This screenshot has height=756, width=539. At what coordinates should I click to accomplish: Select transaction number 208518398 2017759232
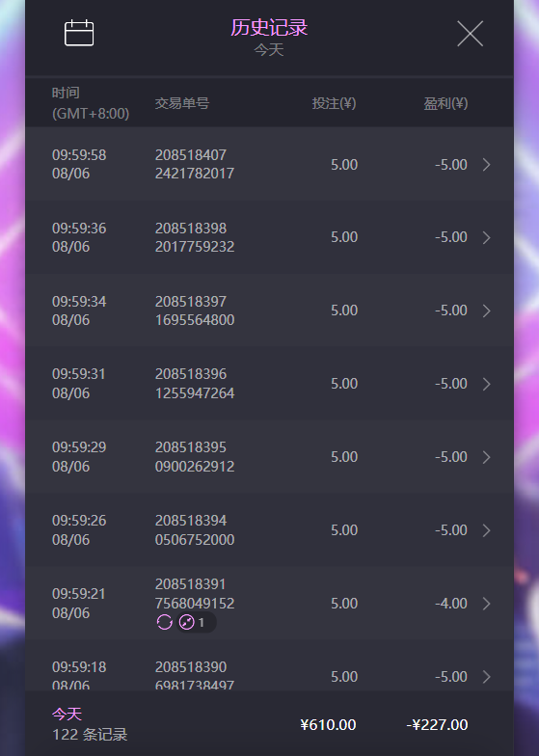(x=195, y=237)
